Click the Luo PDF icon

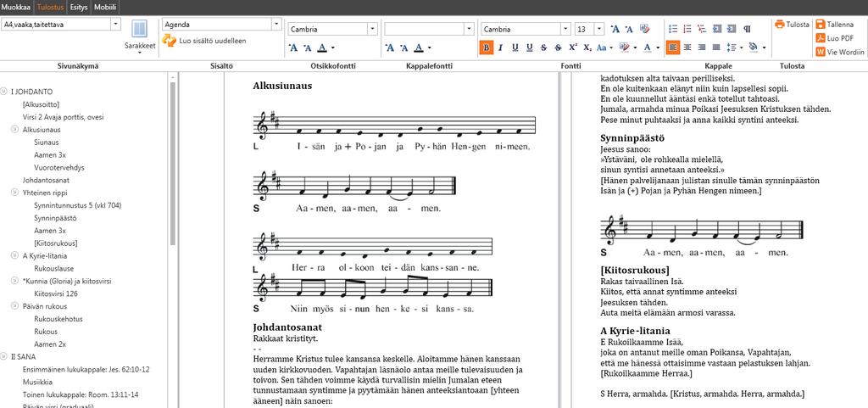coord(820,38)
